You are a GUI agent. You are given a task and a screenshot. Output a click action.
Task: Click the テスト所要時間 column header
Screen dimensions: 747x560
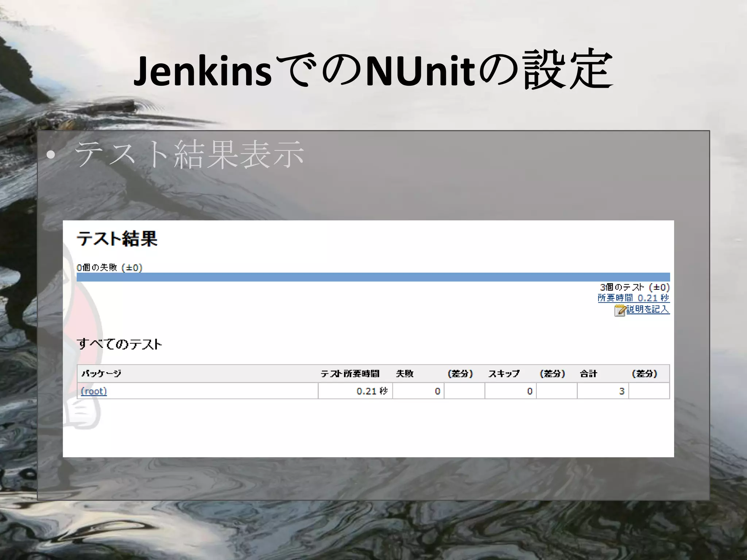(x=350, y=374)
